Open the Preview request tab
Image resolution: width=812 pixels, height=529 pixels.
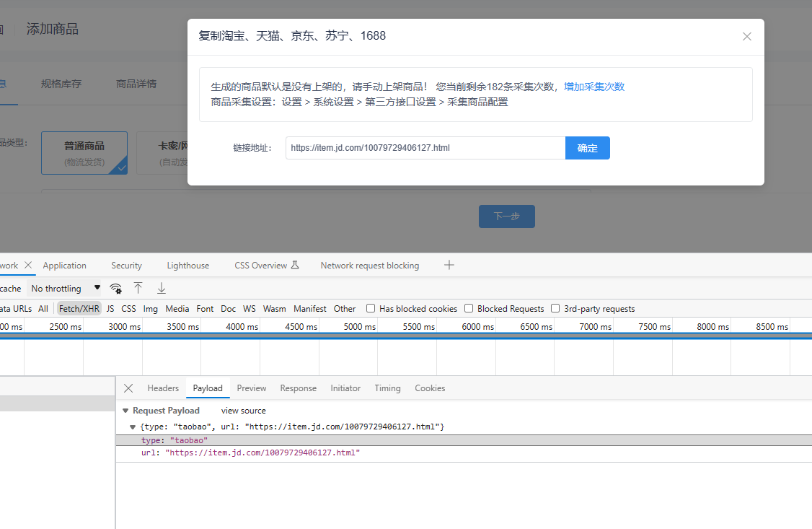pyautogui.click(x=252, y=388)
